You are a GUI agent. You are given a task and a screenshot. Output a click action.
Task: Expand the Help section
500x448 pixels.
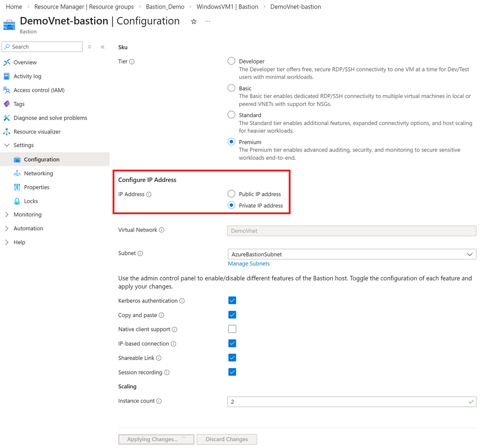[x=7, y=242]
